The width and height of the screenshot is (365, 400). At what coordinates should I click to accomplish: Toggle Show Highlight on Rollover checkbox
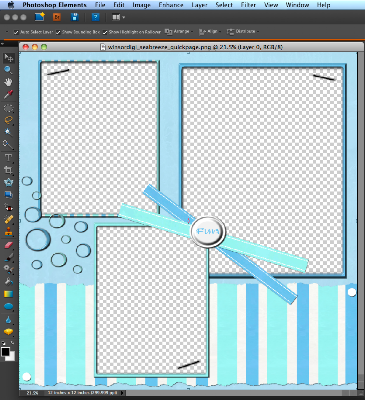tap(105, 32)
